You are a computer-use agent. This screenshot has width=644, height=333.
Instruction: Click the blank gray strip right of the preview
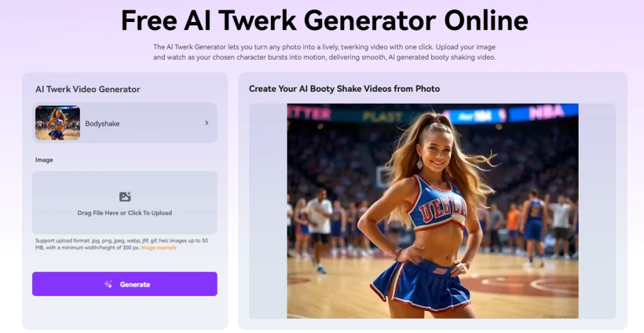(597, 211)
